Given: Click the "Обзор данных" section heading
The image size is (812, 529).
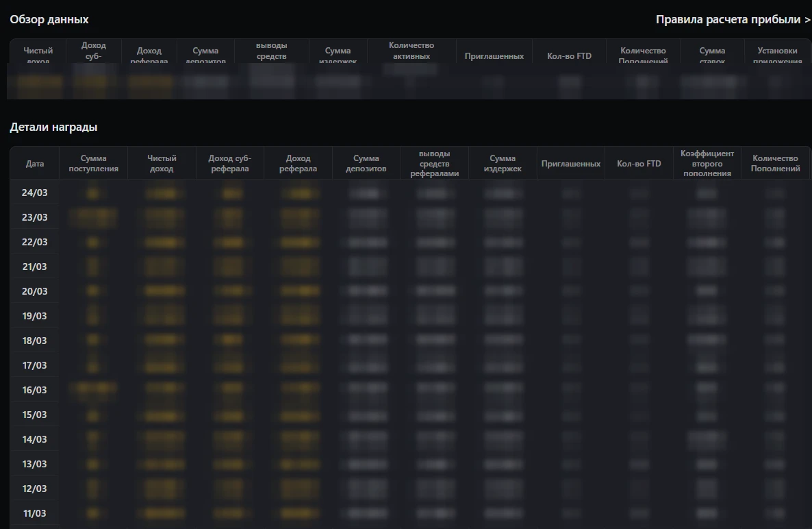Looking at the screenshot, I should (49, 20).
